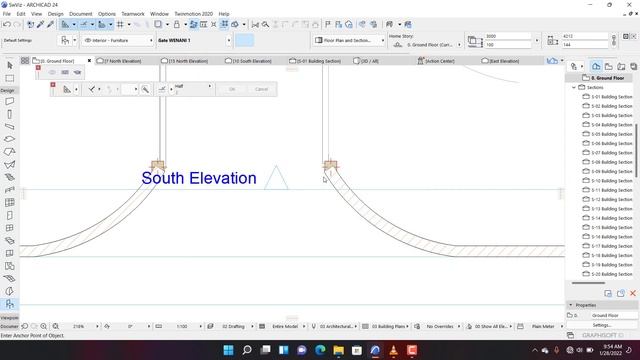
Task: Select the Navigator View Map icon
Action: click(x=609, y=66)
